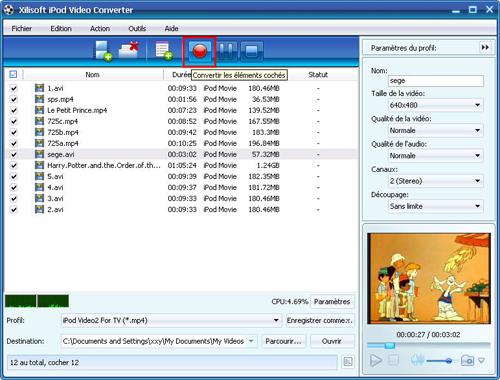Click the Remove file icon with red X
Image resolution: width=500 pixels, height=380 pixels.
click(129, 51)
